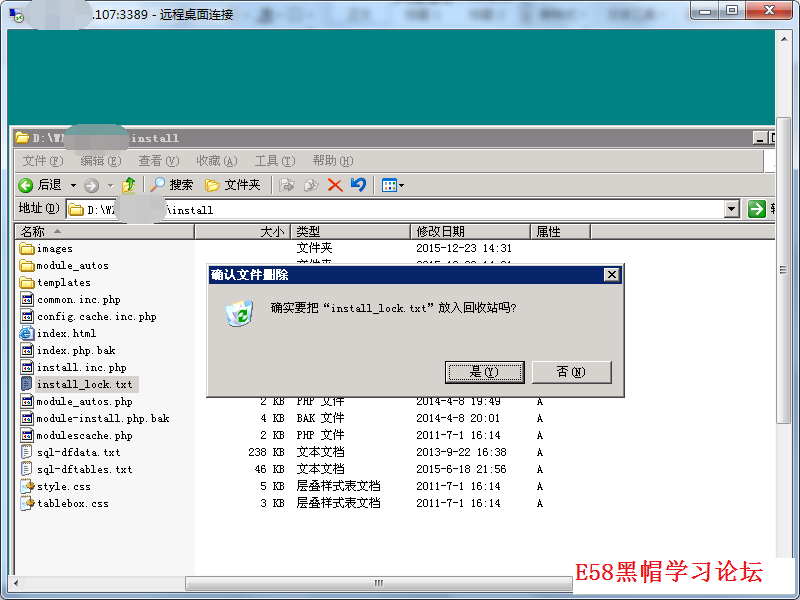Click the Back arrow icon in toolbar

point(26,185)
